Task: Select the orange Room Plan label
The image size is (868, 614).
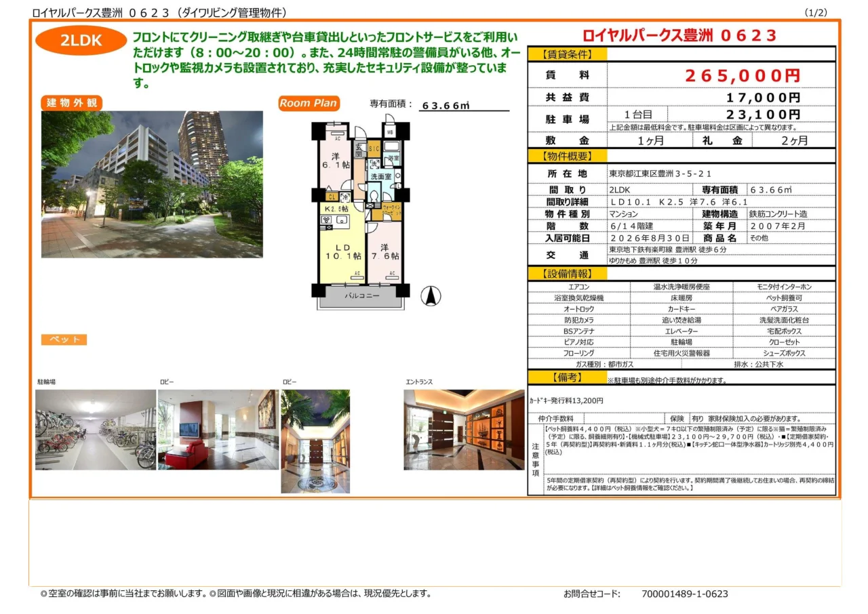Action: tap(309, 103)
